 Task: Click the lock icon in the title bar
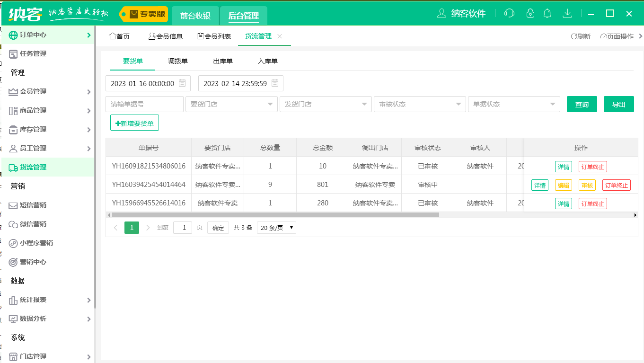530,14
